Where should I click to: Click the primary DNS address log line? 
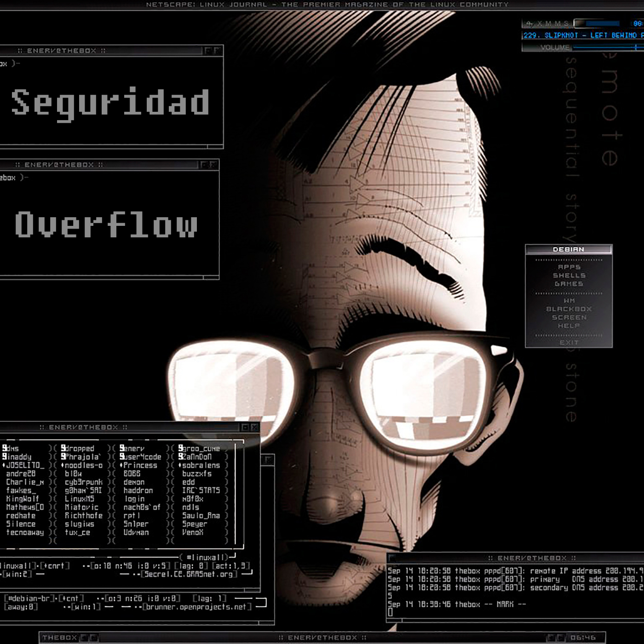(516, 579)
